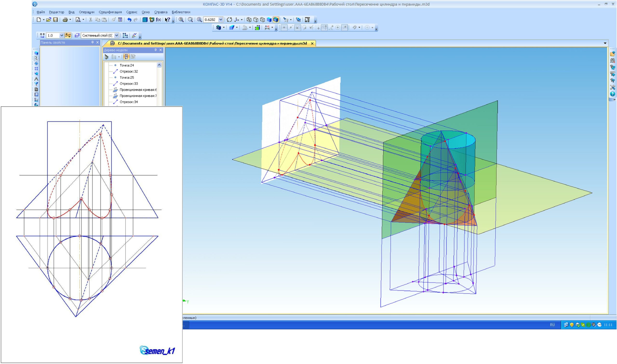Click the tree structure display icon in model tree
The height and width of the screenshot is (364, 617).
(x=107, y=57)
